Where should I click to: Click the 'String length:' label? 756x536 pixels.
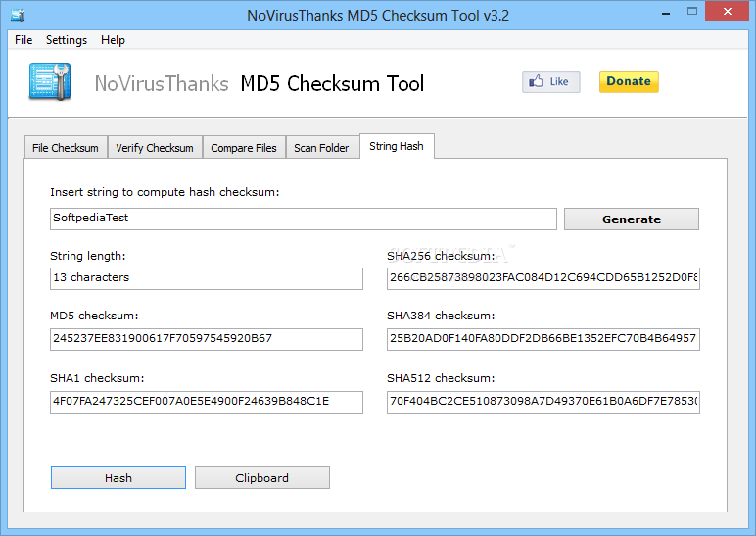88,256
